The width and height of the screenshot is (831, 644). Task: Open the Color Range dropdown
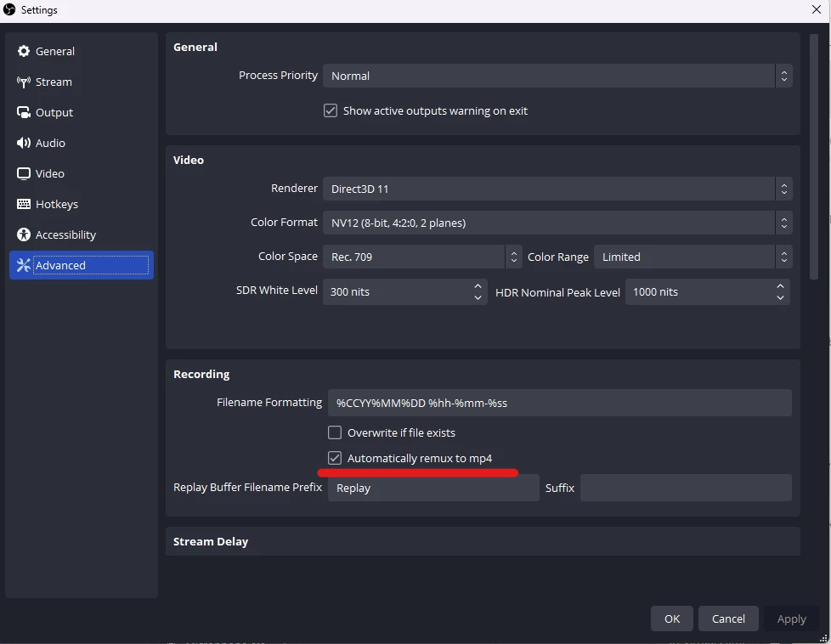tap(693, 257)
